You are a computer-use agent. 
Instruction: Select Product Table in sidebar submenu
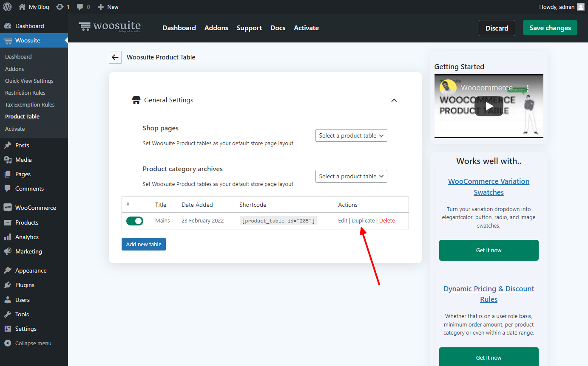click(22, 116)
